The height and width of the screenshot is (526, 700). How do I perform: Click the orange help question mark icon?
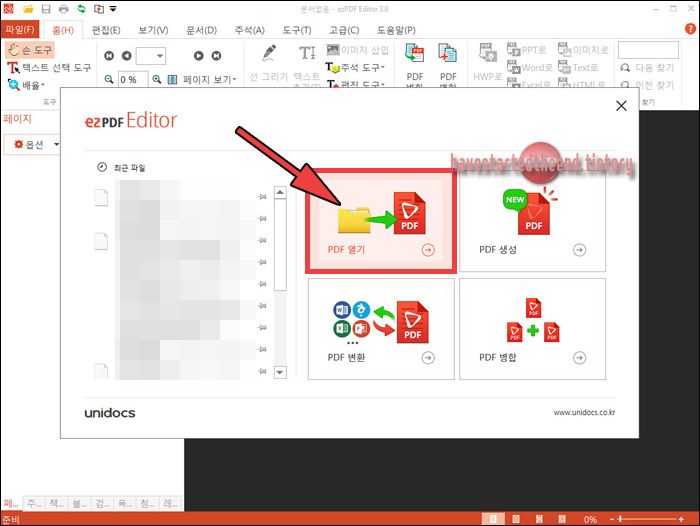[690, 29]
